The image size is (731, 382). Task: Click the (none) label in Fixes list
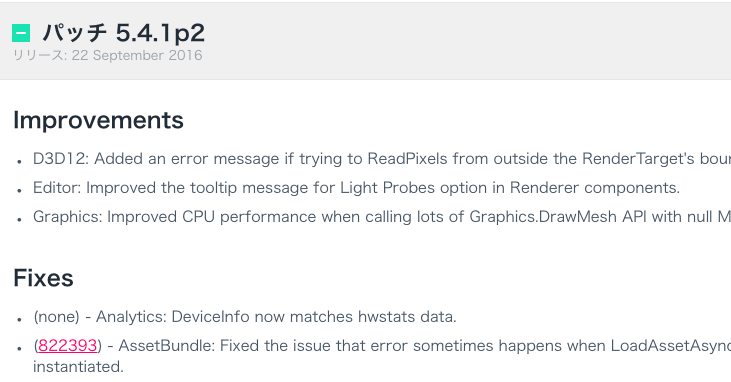coord(56,317)
